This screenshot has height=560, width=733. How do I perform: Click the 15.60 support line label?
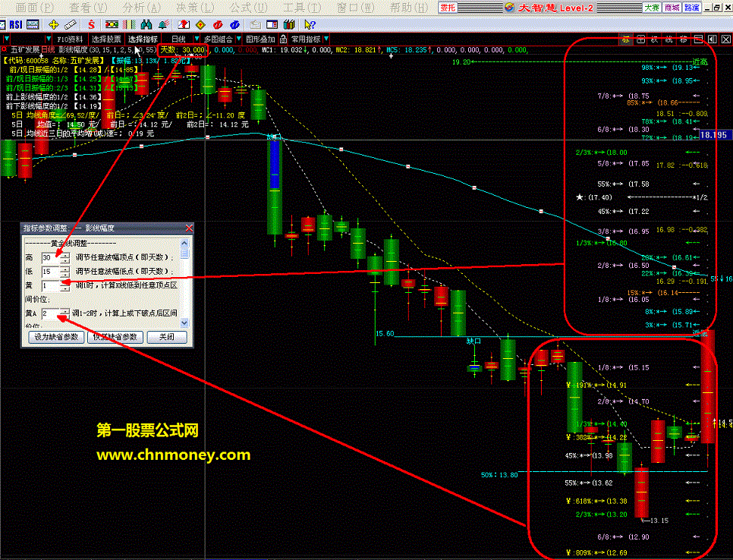point(384,334)
